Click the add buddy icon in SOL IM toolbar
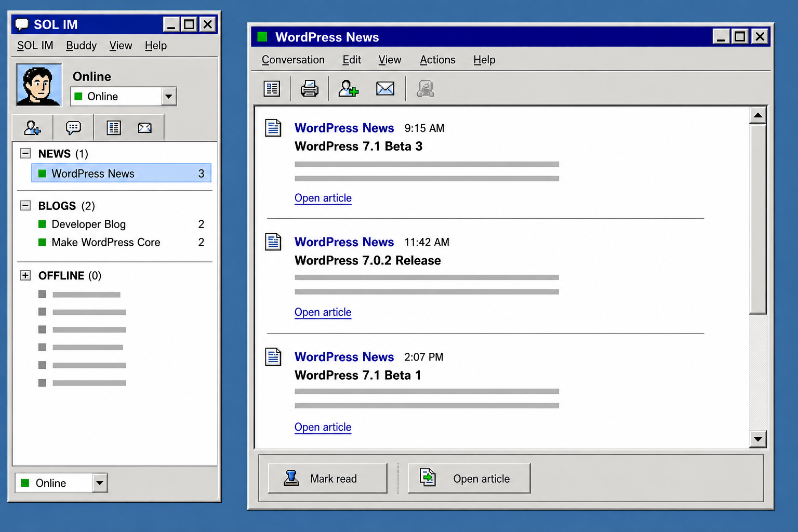Screen dimensions: 798x532 [x=32, y=128]
